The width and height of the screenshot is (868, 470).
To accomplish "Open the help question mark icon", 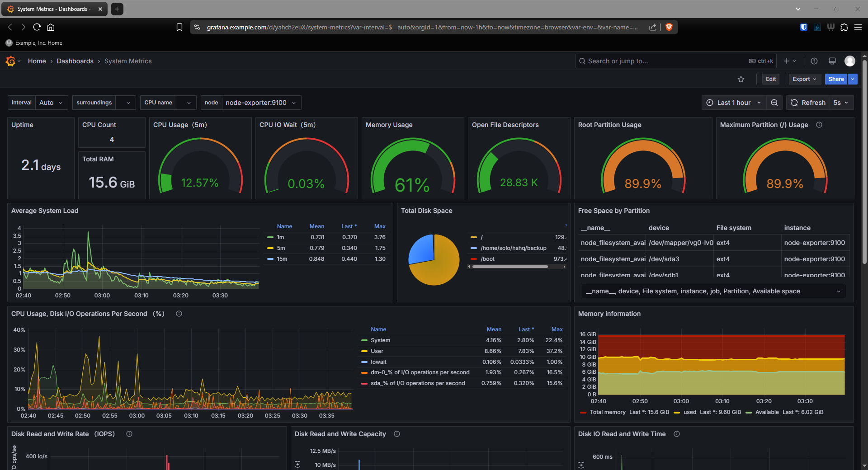I will [814, 61].
